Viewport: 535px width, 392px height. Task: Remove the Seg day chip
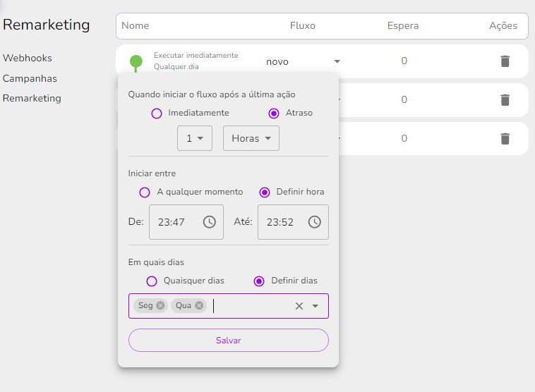(160, 305)
